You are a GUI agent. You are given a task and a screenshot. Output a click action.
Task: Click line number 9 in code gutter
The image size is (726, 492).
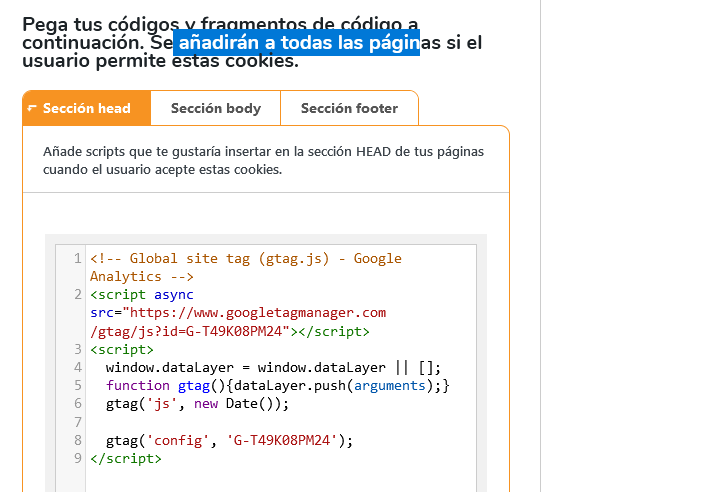coord(77,458)
